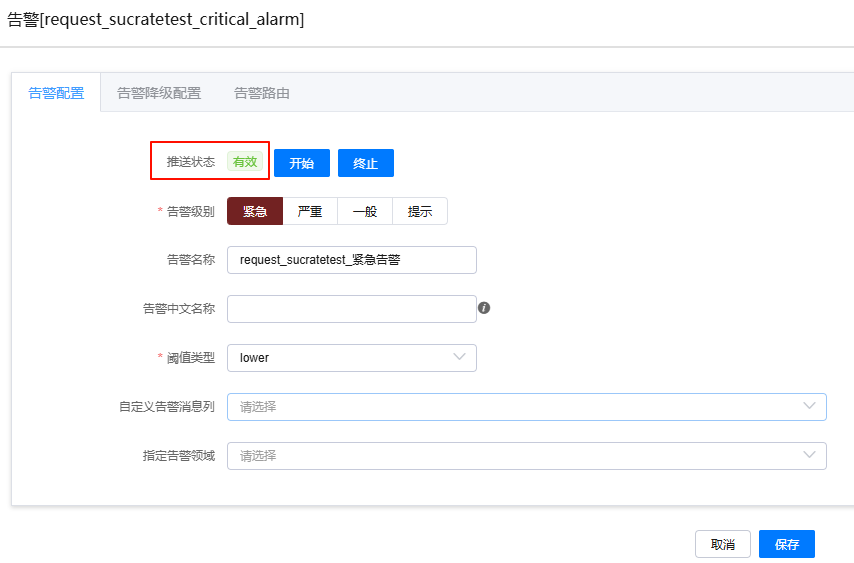This screenshot has height=563, width=854.
Task: Open the 告警路由 tab
Action: click(261, 93)
